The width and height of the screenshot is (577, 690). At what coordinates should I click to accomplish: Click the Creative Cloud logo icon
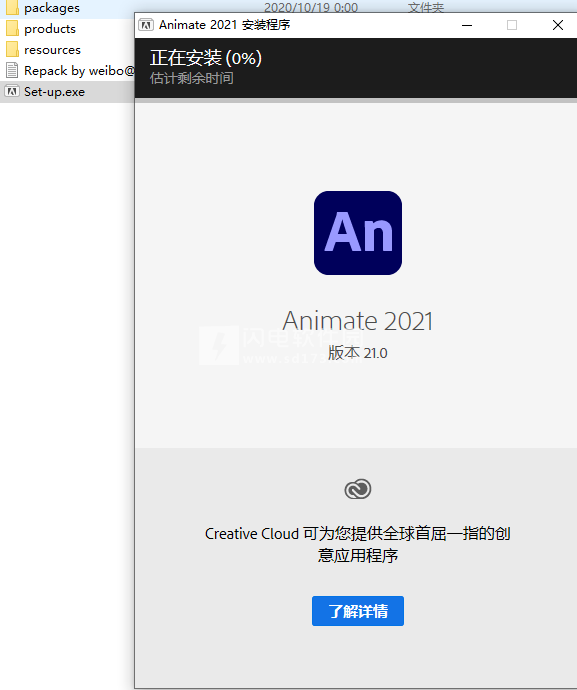coord(357,489)
